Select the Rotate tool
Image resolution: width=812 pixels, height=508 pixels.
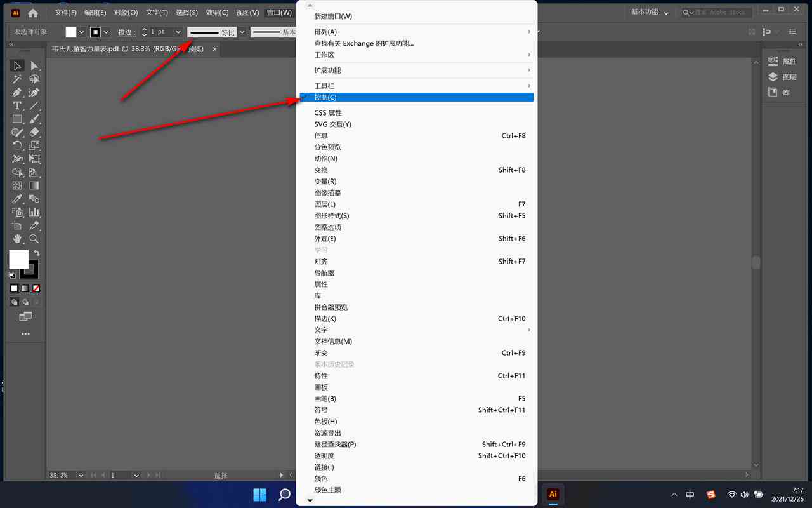pyautogui.click(x=17, y=146)
